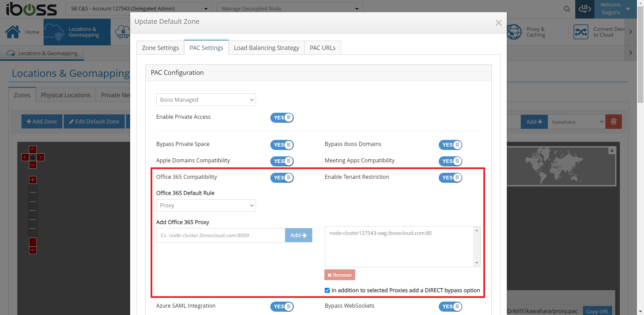Click the Locations & Geomapping cloud shield icon

pos(54,32)
